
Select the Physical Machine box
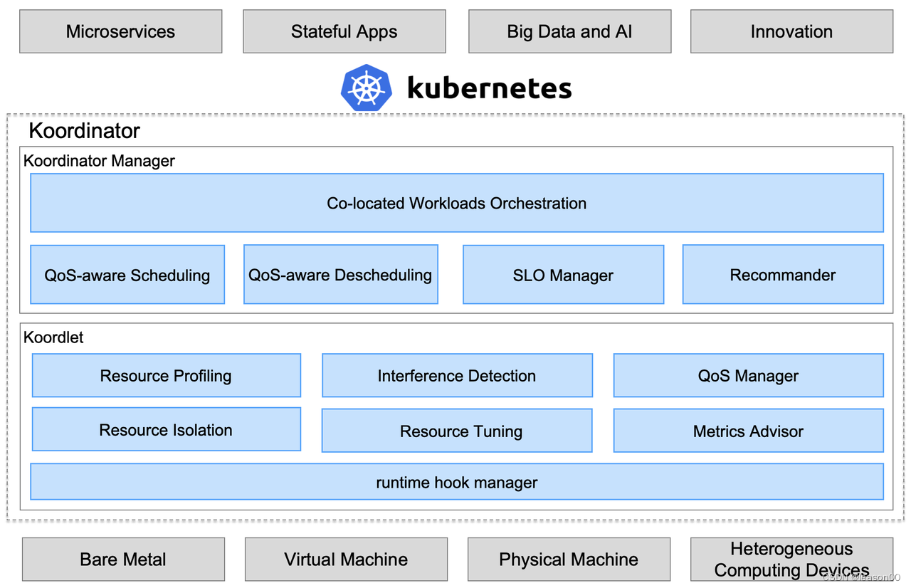[x=569, y=560]
